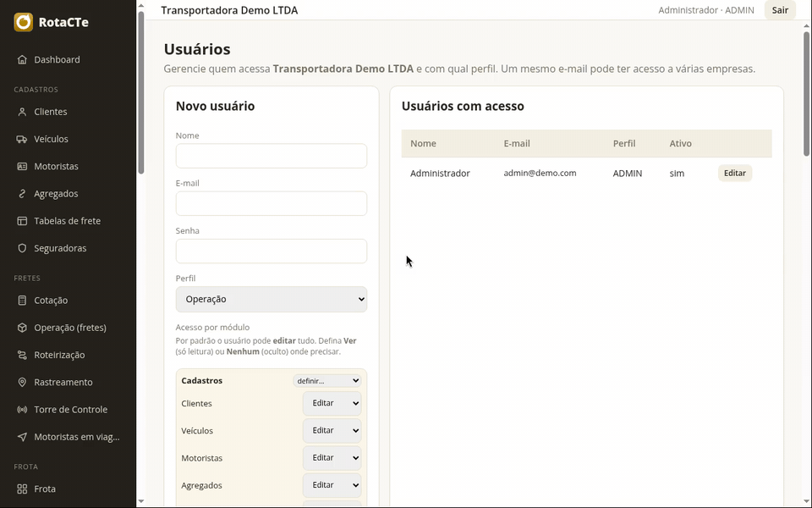Change Clientes module access dropdown
The width and height of the screenshot is (812, 508).
click(332, 403)
